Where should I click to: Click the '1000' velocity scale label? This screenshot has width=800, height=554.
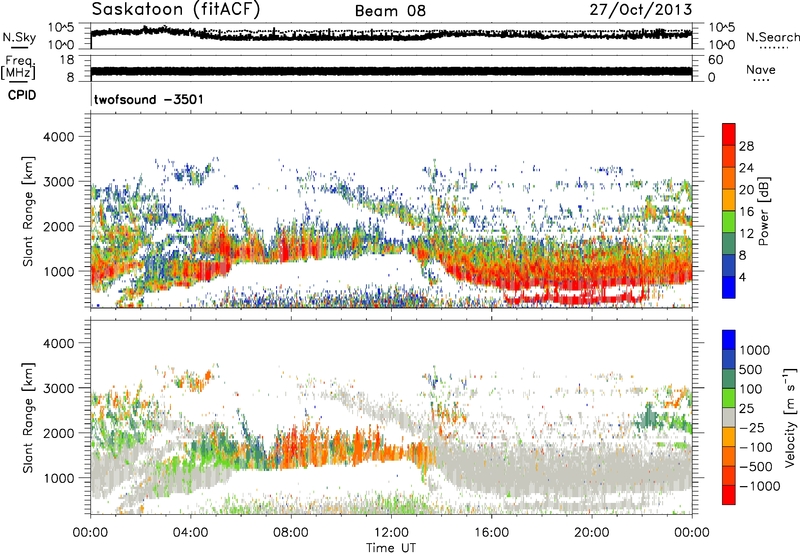tap(754, 350)
